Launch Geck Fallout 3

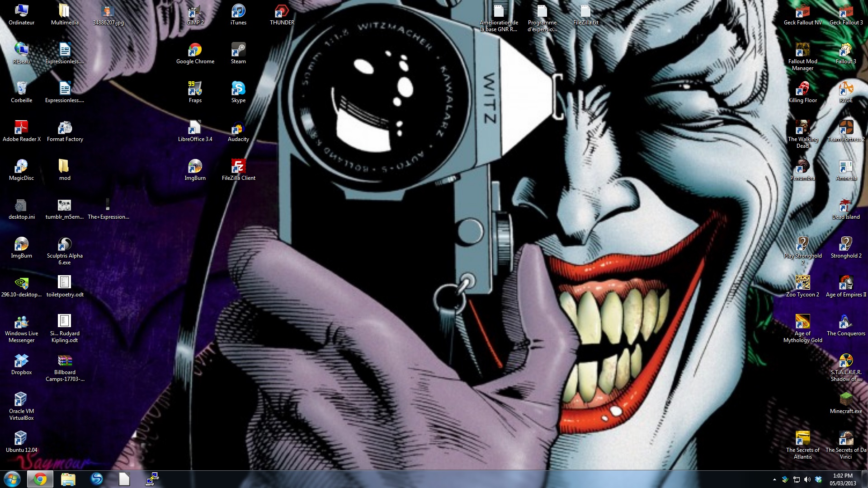[x=846, y=14]
